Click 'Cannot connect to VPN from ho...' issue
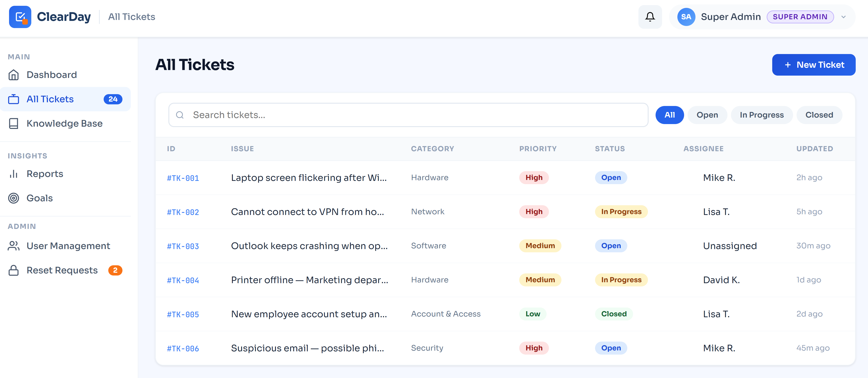This screenshot has width=868, height=378. [307, 211]
